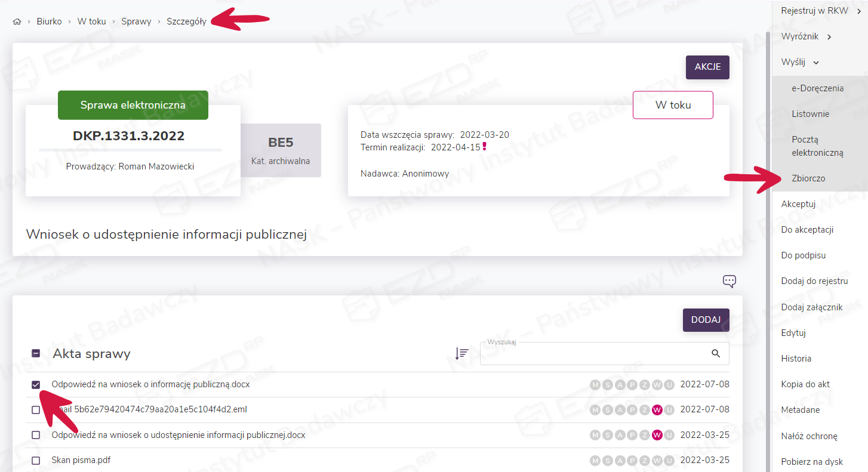The height and width of the screenshot is (472, 868).
Task: Click the home icon in breadcrumb
Action: 17,21
